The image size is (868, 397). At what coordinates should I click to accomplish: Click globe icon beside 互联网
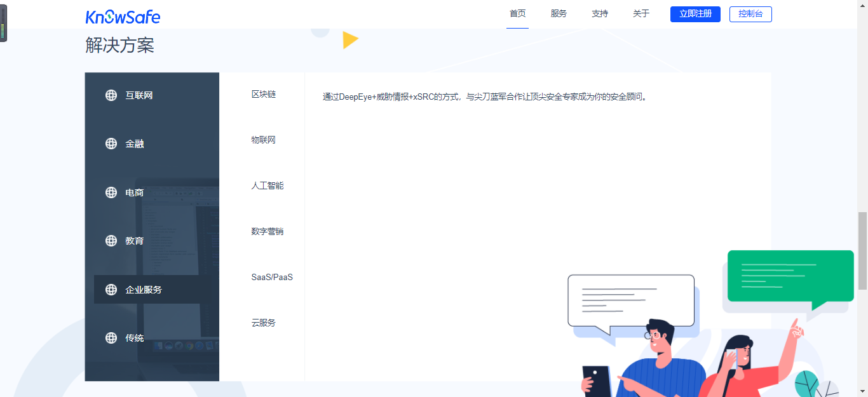(x=111, y=95)
